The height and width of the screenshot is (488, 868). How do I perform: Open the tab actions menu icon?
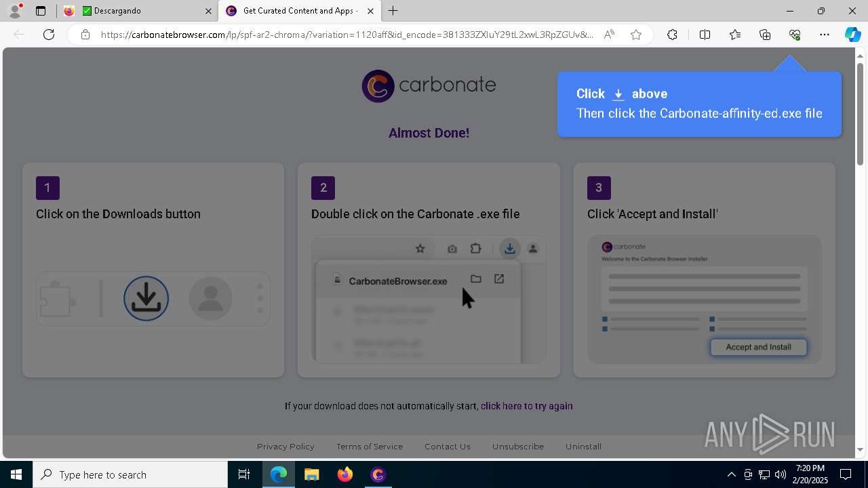click(41, 11)
